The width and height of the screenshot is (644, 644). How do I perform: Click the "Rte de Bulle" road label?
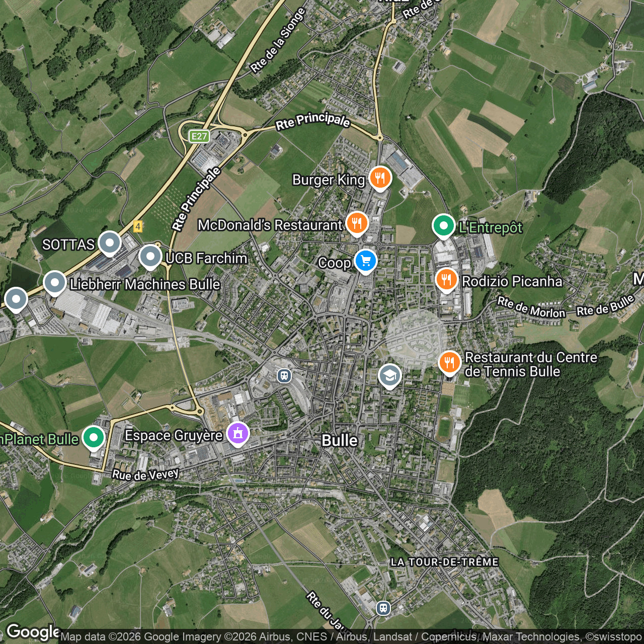[x=606, y=306]
